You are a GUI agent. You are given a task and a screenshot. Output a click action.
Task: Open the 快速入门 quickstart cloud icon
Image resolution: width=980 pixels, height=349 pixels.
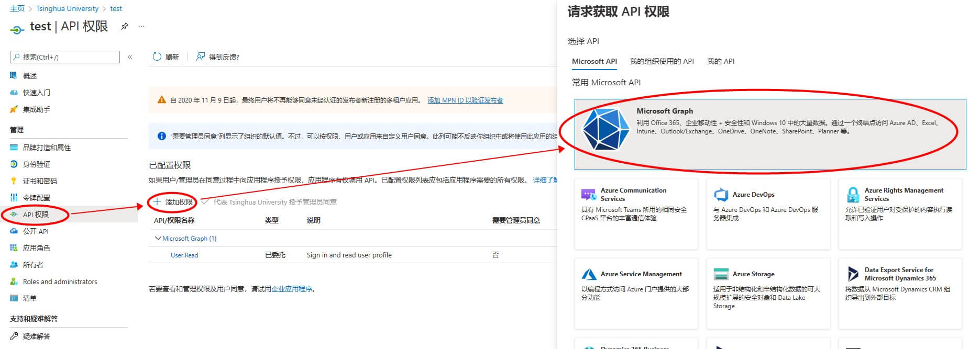tap(14, 93)
